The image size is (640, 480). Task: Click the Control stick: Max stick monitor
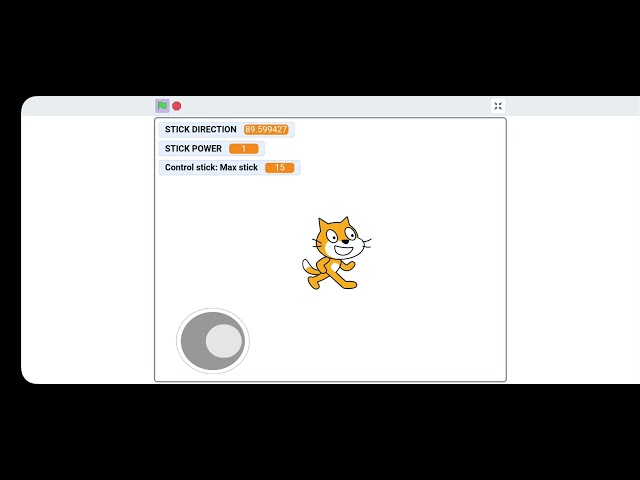(229, 167)
